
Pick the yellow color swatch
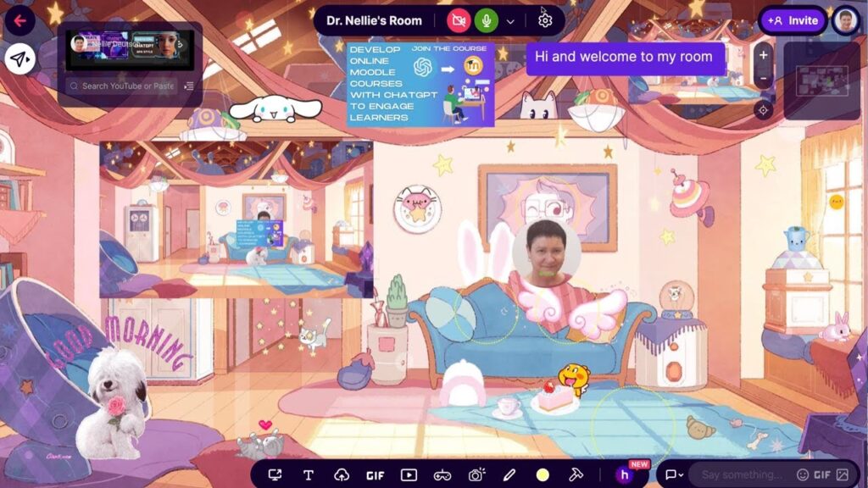(x=542, y=475)
